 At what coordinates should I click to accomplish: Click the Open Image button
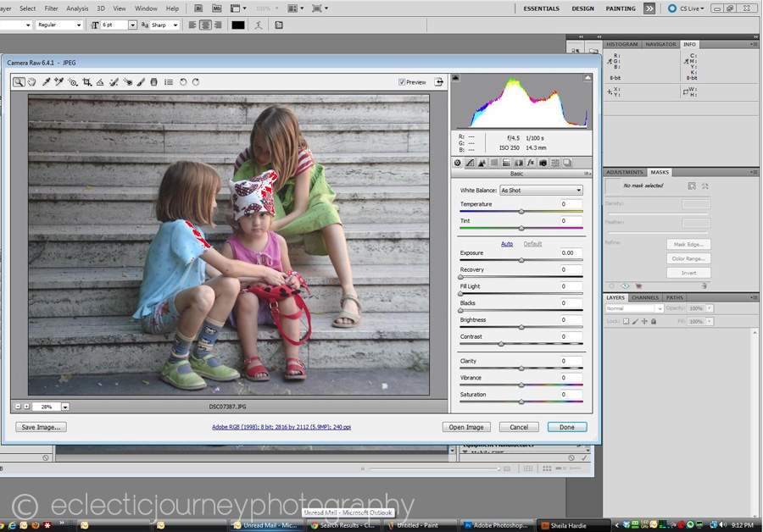coord(466,427)
